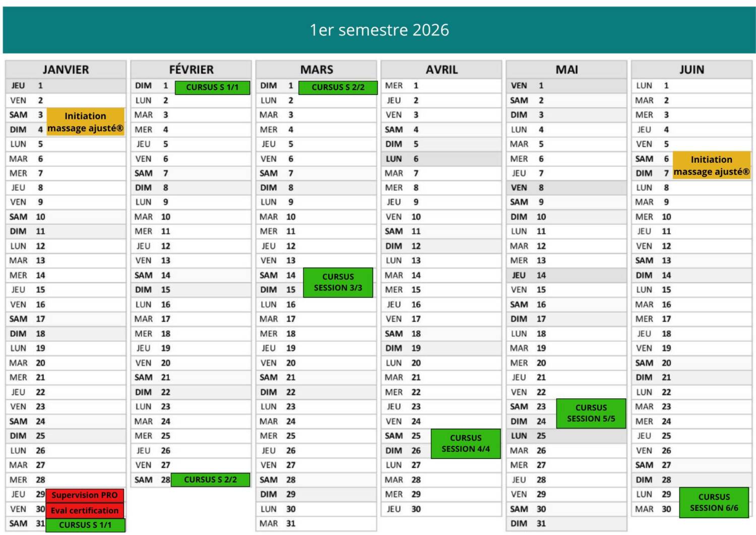
Task: Open the CURSUS S 2/2 event on March 1
Action: pos(338,87)
